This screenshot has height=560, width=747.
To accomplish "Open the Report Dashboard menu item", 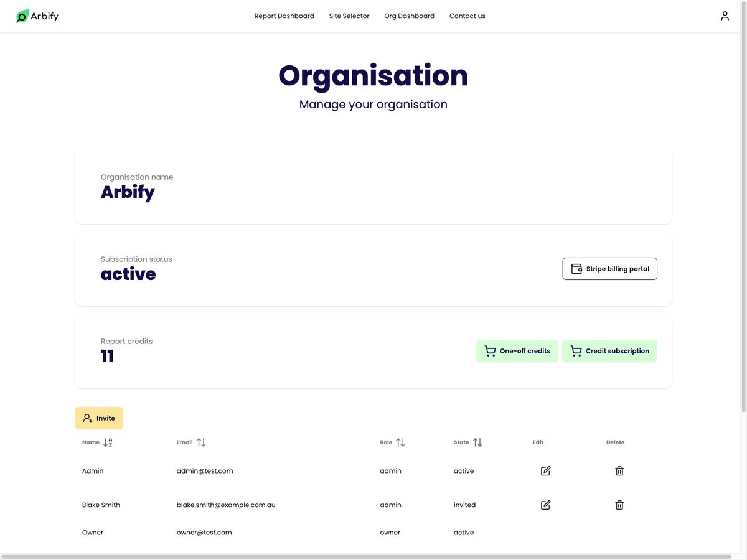I will click(x=284, y=16).
